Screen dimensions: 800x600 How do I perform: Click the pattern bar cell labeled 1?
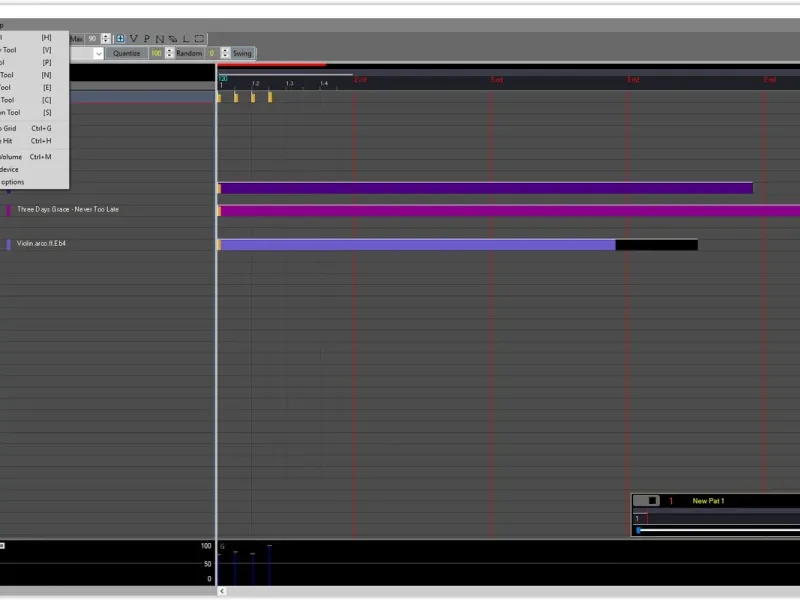click(640, 518)
